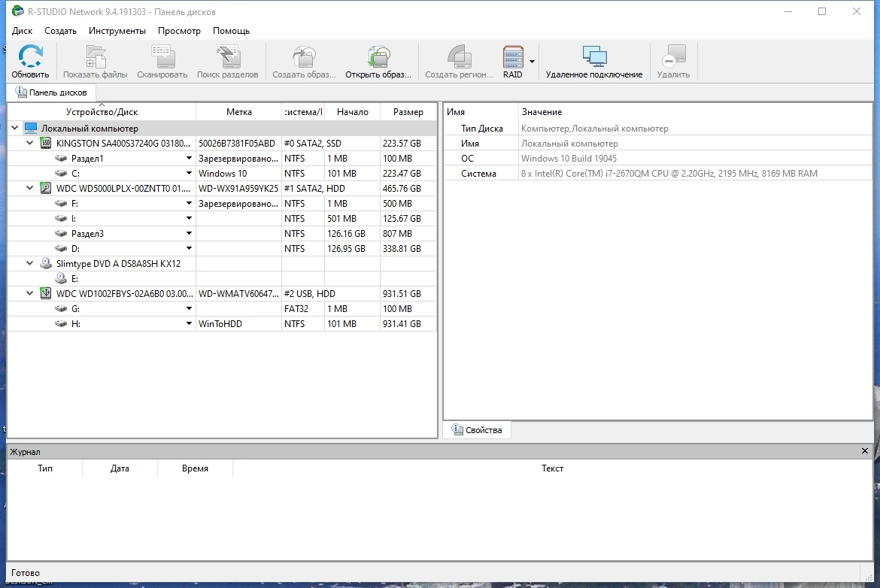
Task: Open the RAID toolbar icon
Action: click(x=512, y=56)
